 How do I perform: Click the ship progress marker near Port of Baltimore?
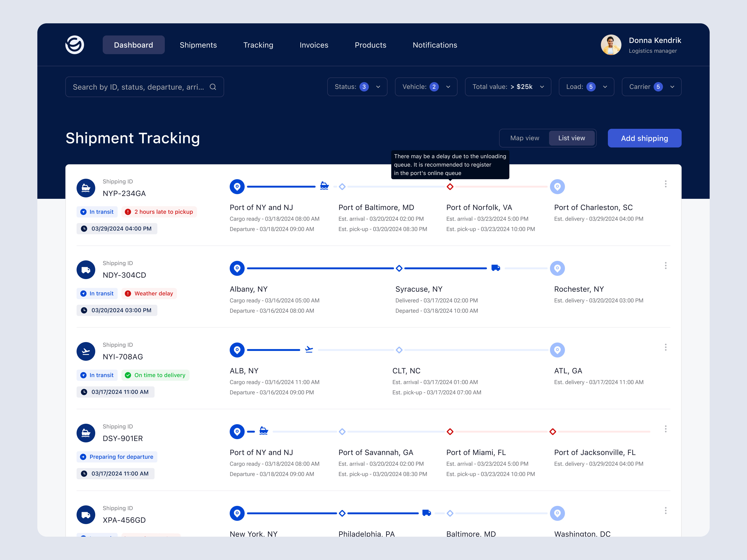click(x=324, y=186)
